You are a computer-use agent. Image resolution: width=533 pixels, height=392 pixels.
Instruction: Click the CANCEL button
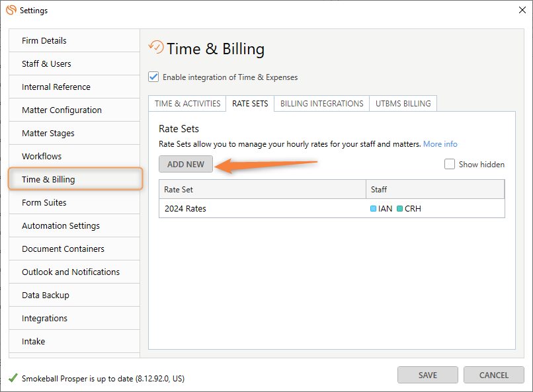(x=493, y=375)
